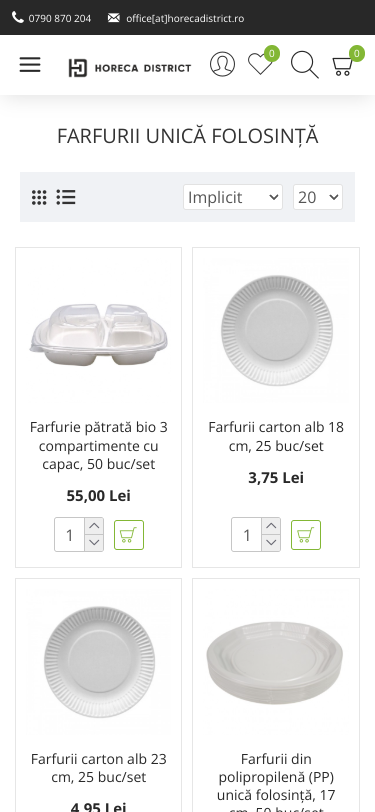Click quantity field of Farfurie pătrată bio
This screenshot has height=812, width=375.
tap(69, 534)
